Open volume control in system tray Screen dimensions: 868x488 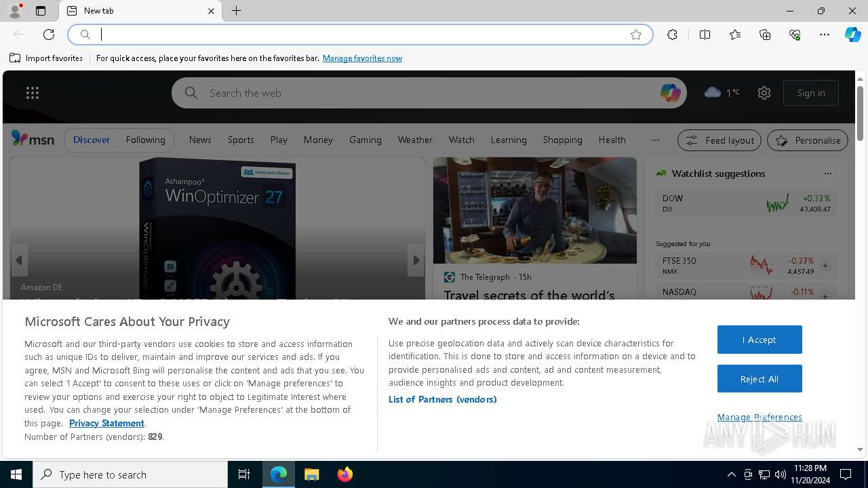pos(780,474)
